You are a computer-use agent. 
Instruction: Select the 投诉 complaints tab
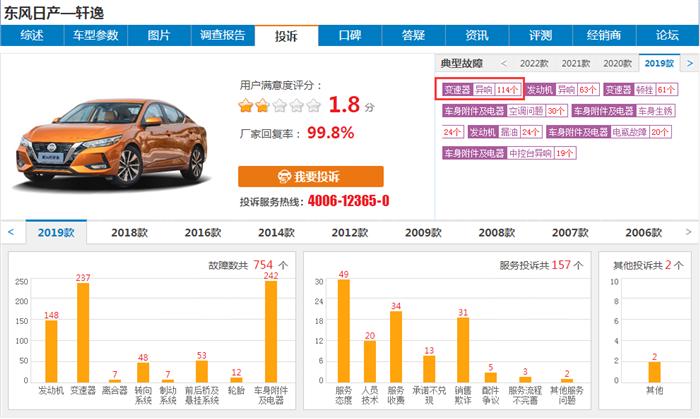(286, 36)
